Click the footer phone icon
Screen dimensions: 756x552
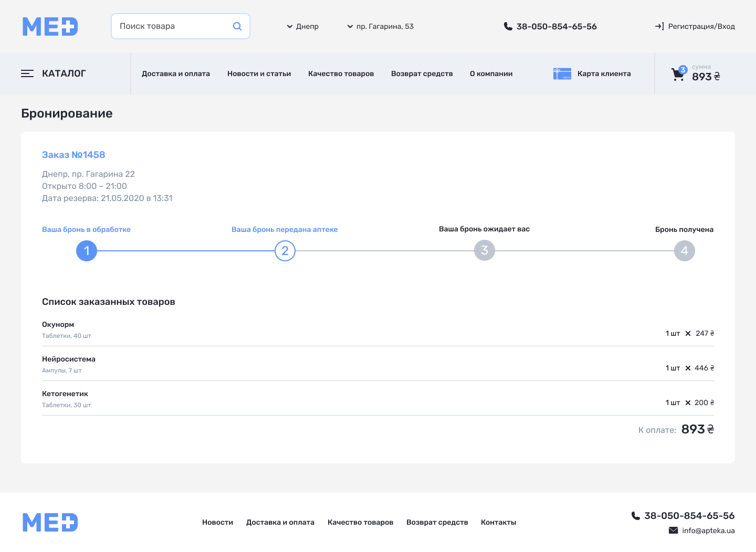click(x=635, y=516)
